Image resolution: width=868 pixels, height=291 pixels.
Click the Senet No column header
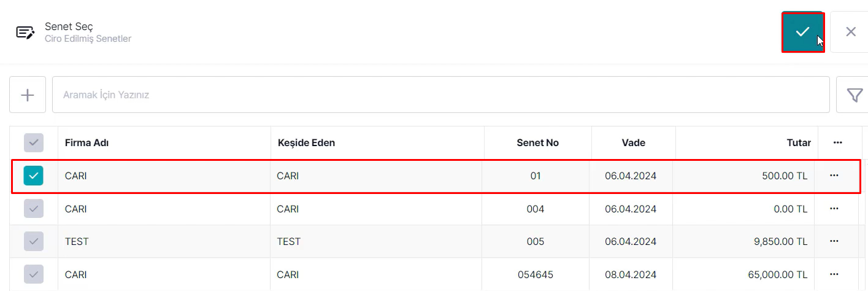point(537,142)
